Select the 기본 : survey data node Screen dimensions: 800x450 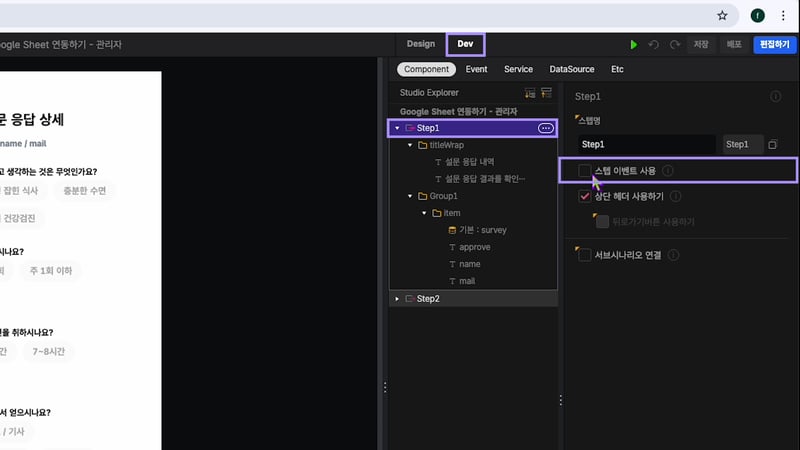tap(483, 230)
